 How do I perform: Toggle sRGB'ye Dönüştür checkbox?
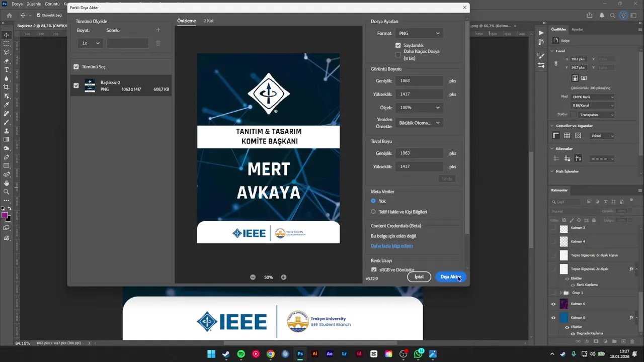coord(374,270)
